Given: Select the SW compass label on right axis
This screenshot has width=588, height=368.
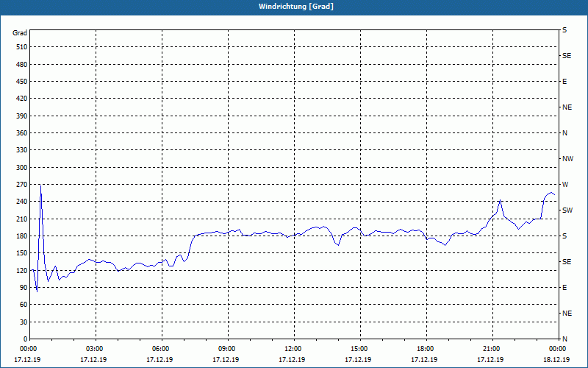Looking at the screenshot, I should tap(567, 210).
